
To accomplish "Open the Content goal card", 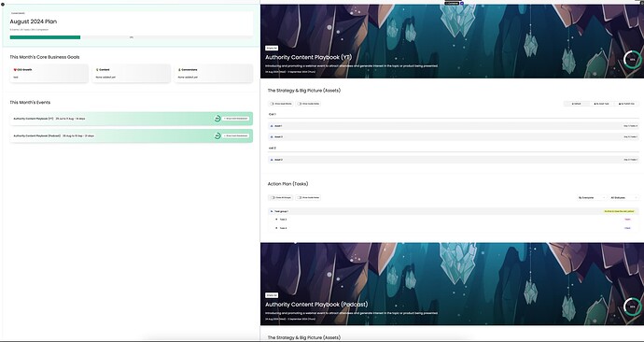I will click(x=131, y=73).
